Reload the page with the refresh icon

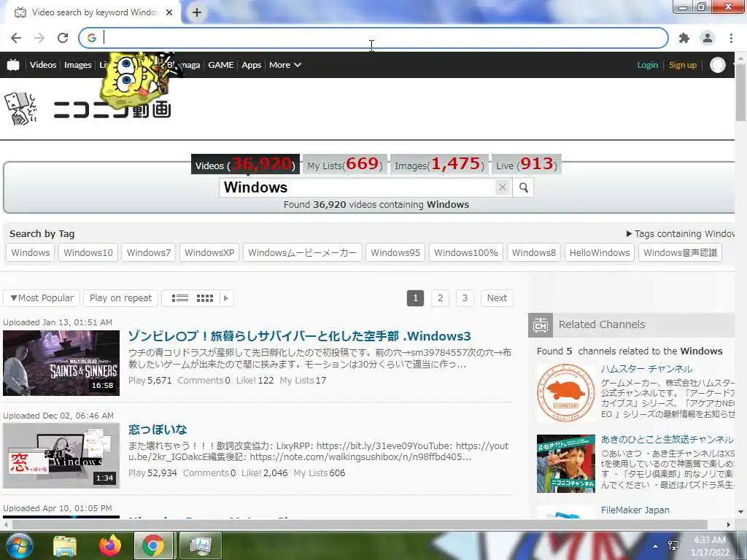tap(63, 38)
